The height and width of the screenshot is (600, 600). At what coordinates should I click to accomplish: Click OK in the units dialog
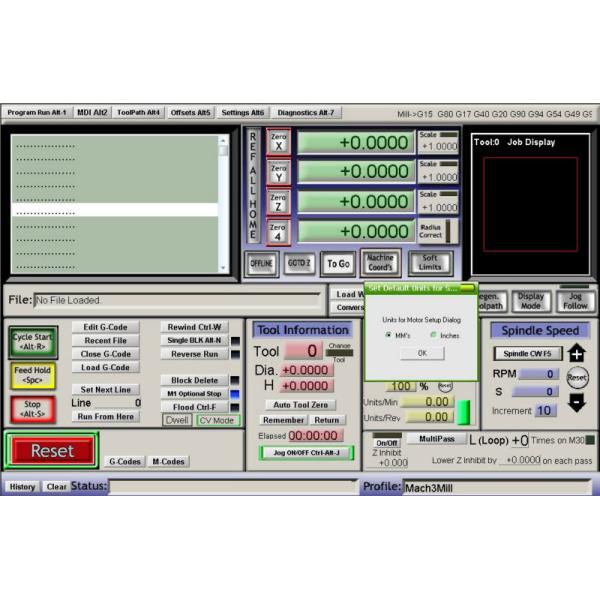(x=421, y=353)
